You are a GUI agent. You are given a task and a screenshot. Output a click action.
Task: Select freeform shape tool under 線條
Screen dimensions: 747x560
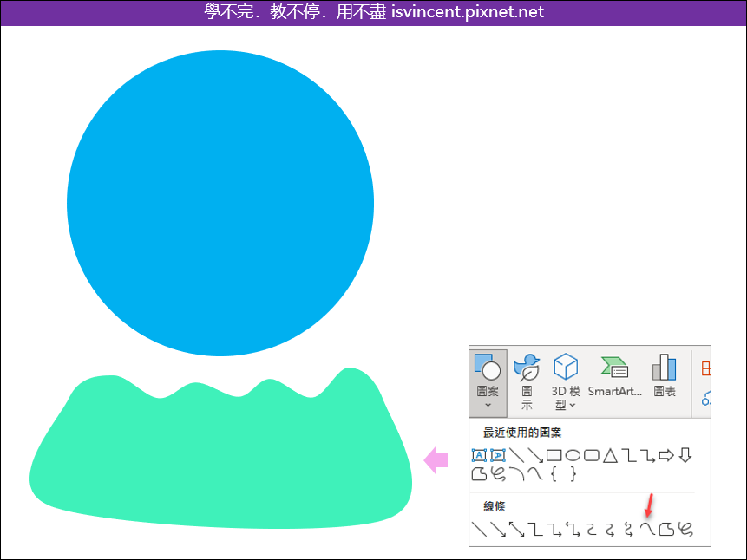[x=666, y=529]
